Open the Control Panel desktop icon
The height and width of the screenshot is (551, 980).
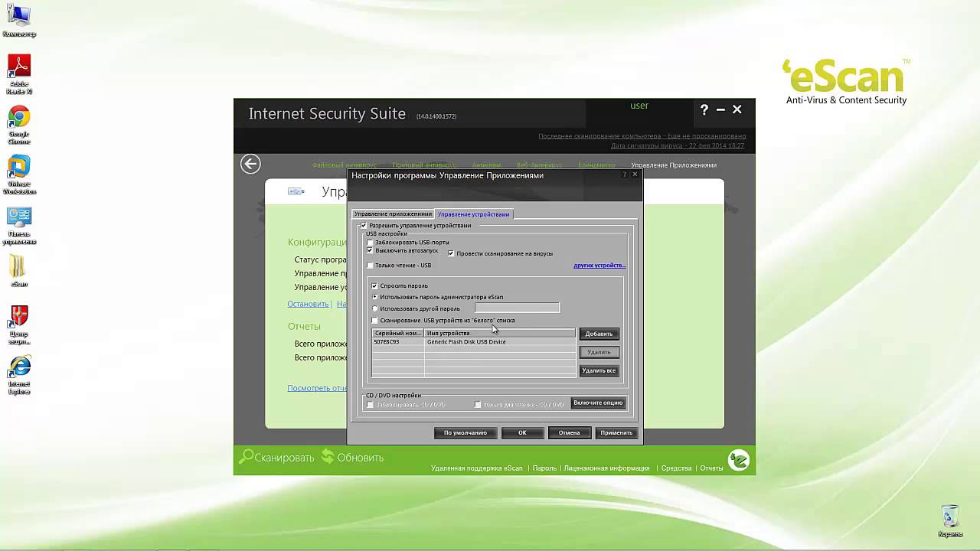[19, 226]
